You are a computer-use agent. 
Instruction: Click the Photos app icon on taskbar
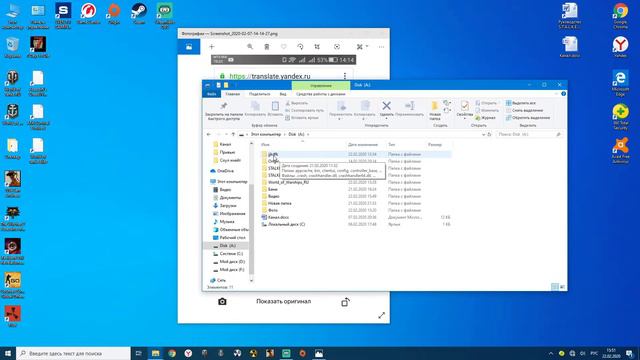point(319,353)
